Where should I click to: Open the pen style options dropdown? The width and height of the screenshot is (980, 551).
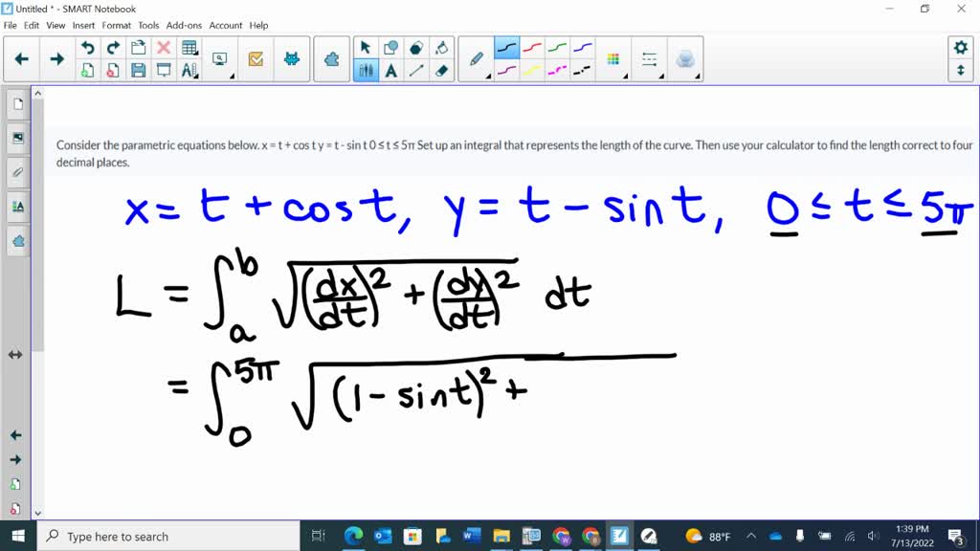[488, 76]
